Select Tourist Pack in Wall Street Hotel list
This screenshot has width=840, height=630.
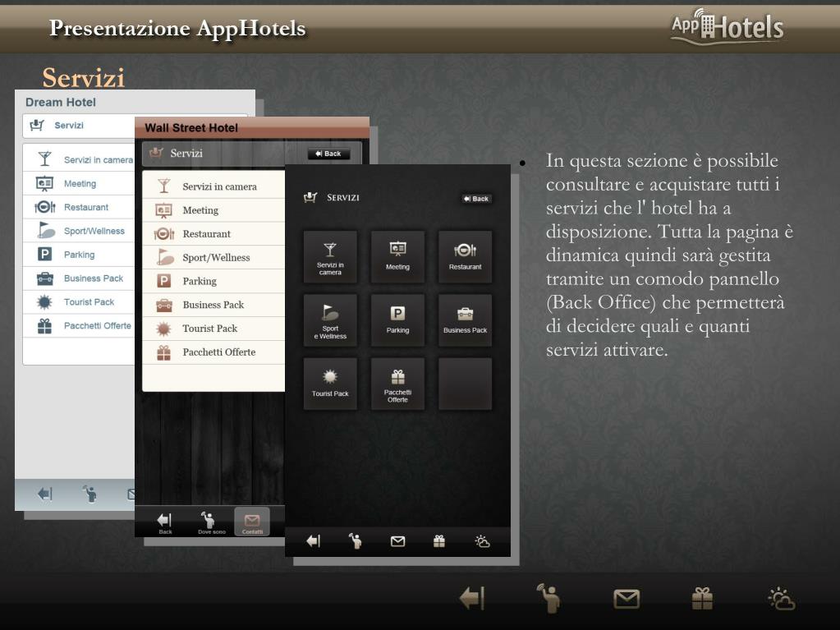click(213, 329)
